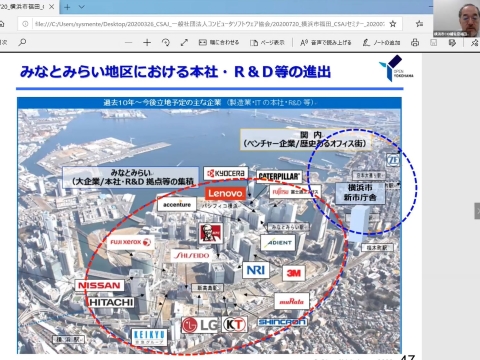The width and height of the screenshot is (480, 360).
Task: Zoom in with the plus icon
Action: [147, 42]
